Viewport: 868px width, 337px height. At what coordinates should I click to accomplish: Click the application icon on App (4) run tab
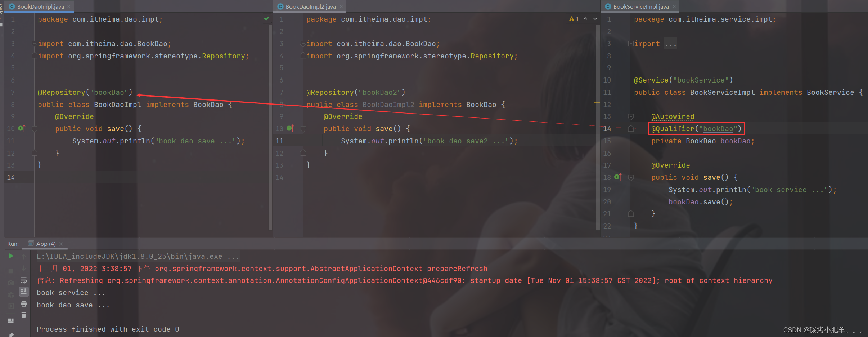[x=31, y=244]
